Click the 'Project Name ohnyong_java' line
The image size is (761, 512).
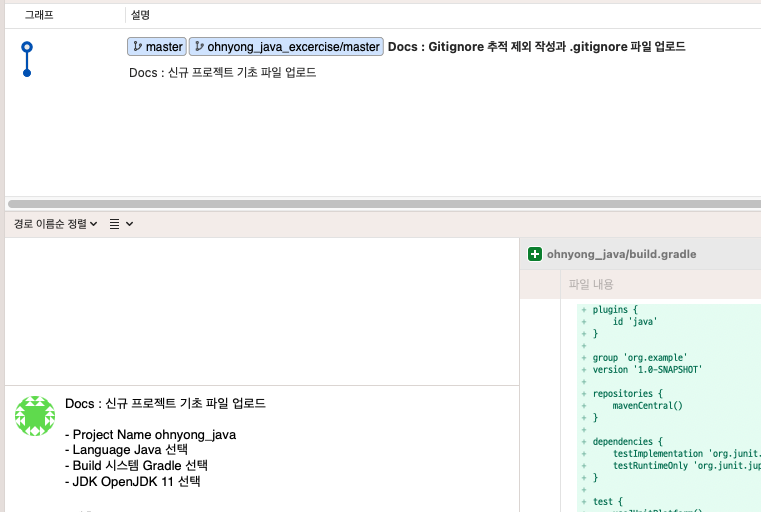(150, 434)
